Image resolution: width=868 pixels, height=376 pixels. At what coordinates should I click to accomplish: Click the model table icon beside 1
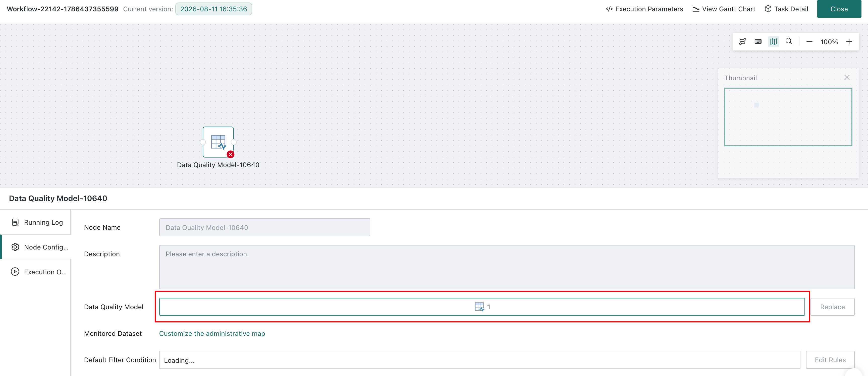coord(479,307)
